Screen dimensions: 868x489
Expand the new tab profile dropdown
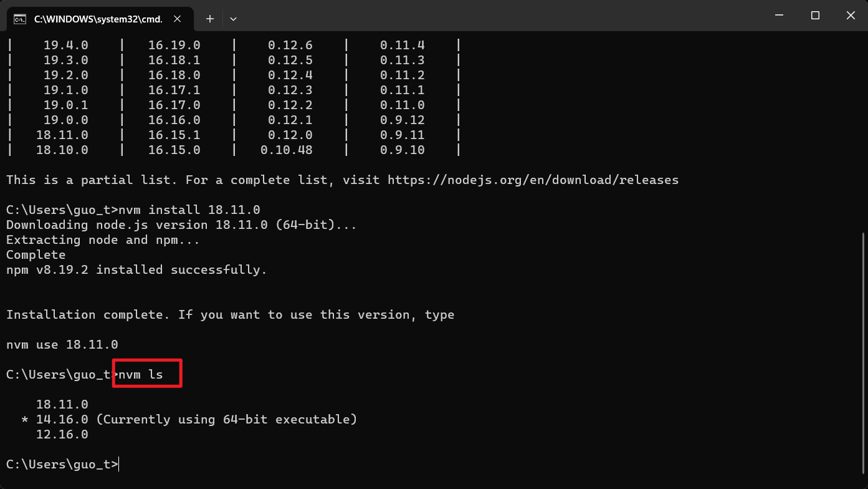pos(233,19)
